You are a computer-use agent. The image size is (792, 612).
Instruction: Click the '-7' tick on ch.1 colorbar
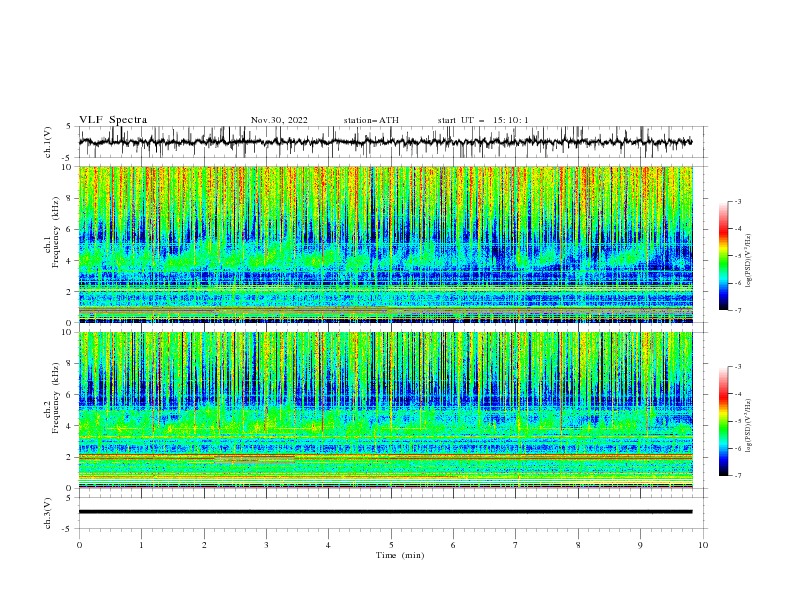tap(738, 310)
